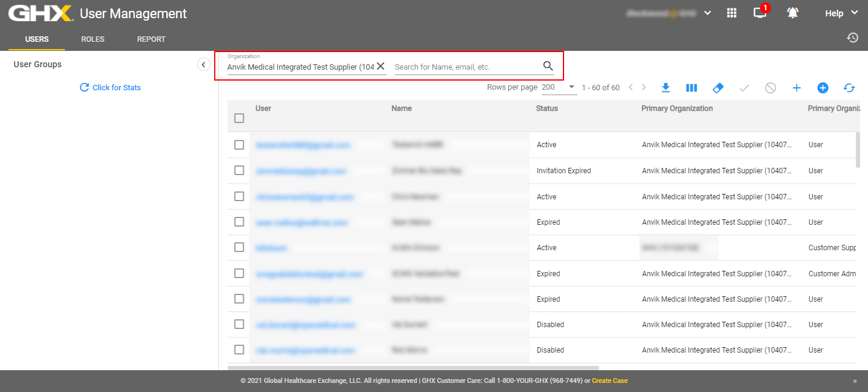Switch to the USERS tab
Screen dimensions: 868x392
[37, 39]
